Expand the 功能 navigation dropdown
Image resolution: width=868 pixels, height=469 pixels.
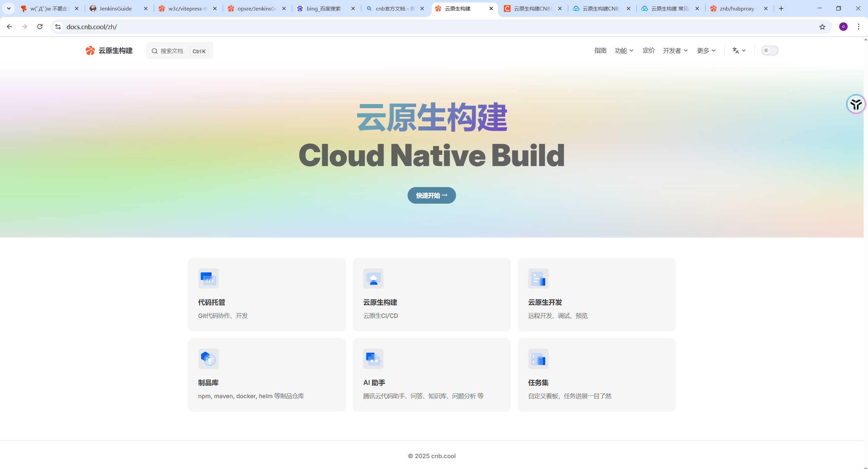pos(624,50)
